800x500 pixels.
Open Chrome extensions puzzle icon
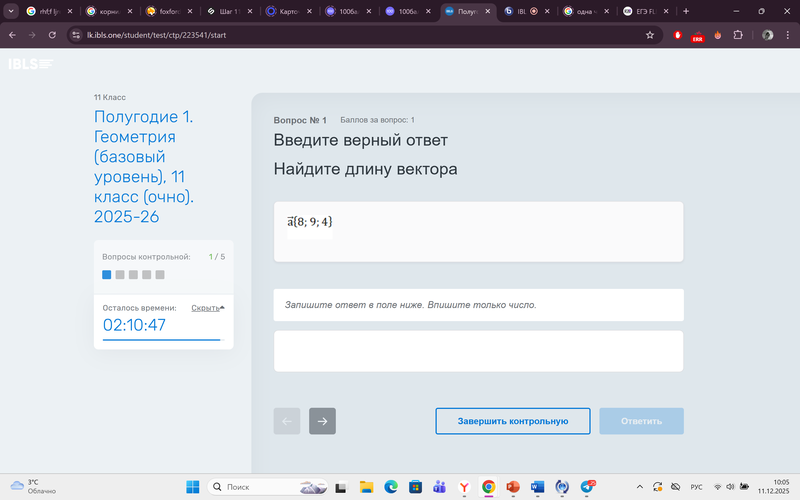[x=738, y=34]
